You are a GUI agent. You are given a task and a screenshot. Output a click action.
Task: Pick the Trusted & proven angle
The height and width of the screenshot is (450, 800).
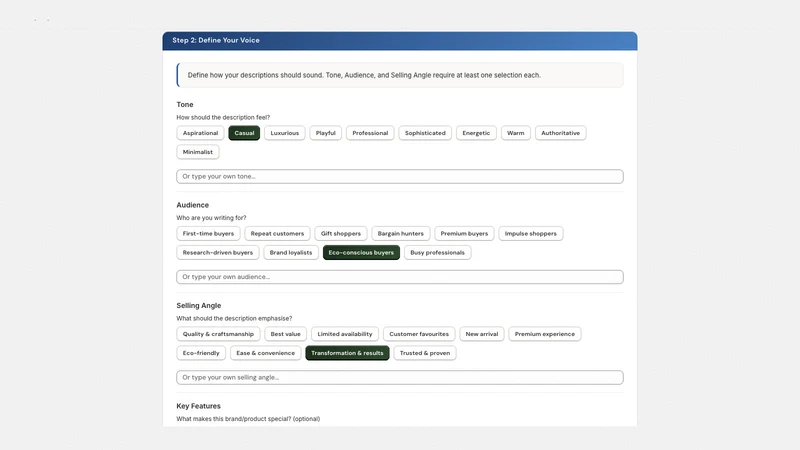click(424, 353)
